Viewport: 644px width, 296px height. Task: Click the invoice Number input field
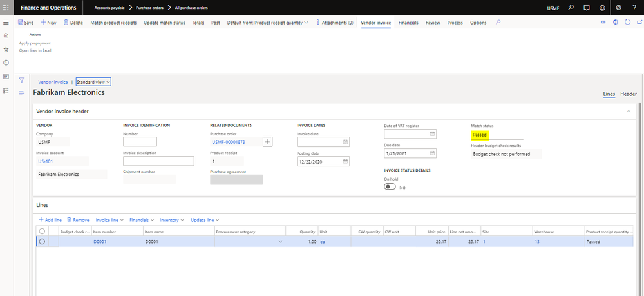point(140,142)
